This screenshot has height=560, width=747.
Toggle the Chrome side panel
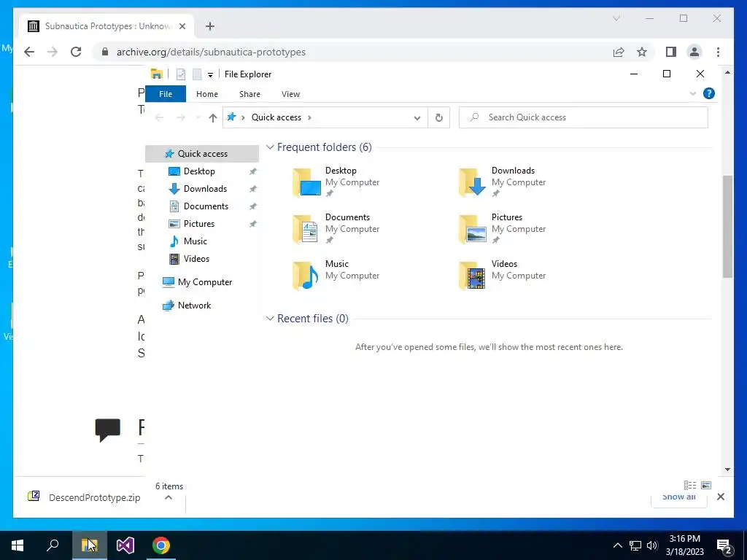point(671,52)
